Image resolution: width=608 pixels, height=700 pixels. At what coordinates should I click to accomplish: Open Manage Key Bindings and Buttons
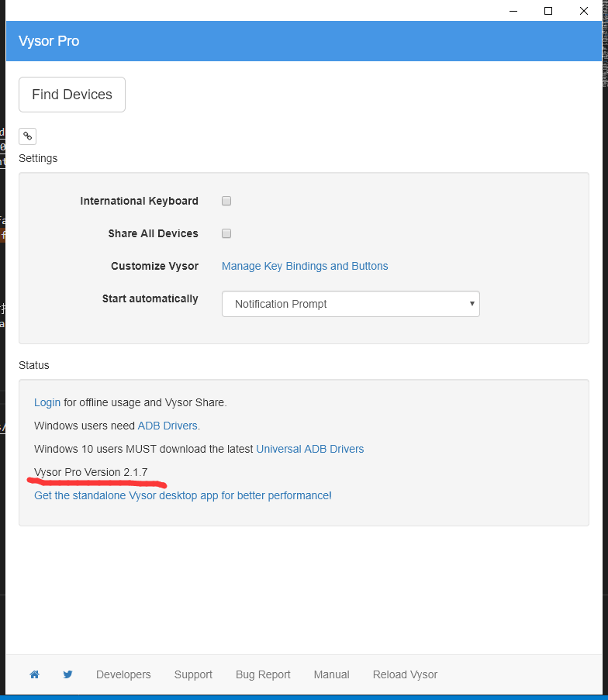305,266
